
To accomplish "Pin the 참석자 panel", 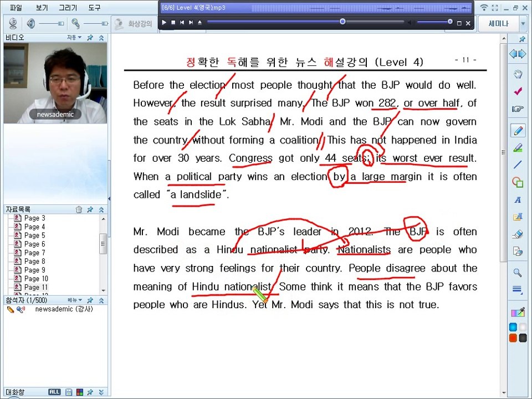I will click(90, 300).
